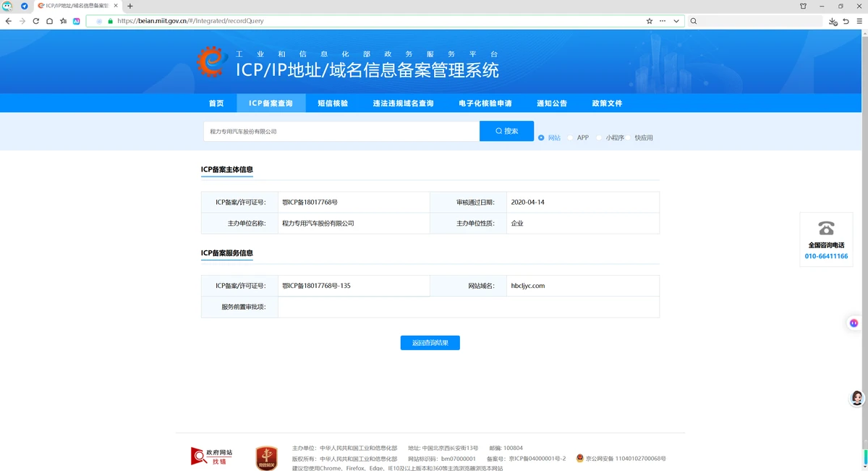The height and width of the screenshot is (471, 868).
Task: Open 首页 navigation tab
Action: [216, 103]
